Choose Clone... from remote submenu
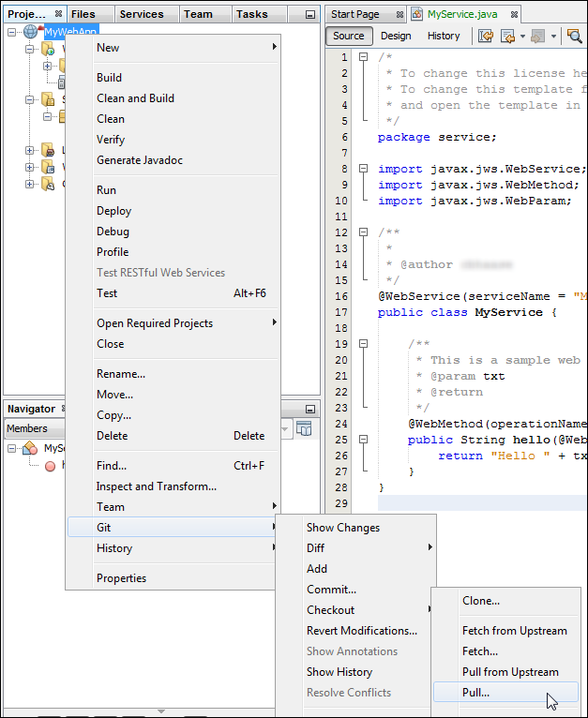This screenshot has height=718, width=588. (506, 600)
